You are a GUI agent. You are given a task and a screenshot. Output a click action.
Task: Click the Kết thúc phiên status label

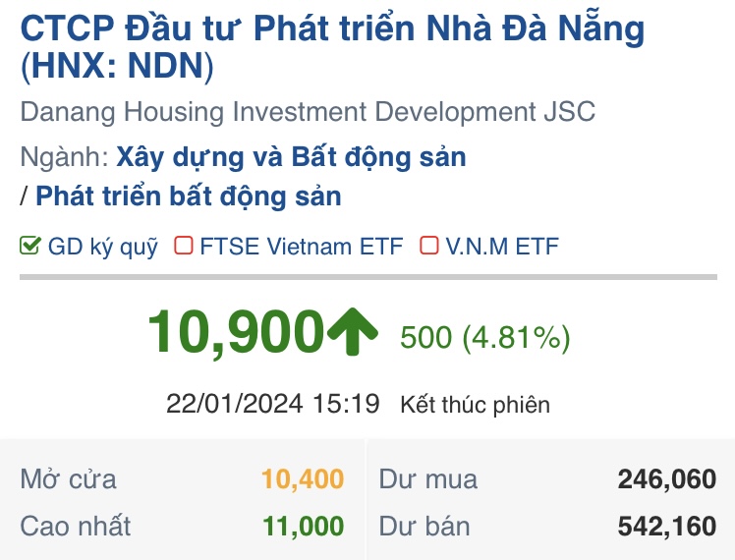pyautogui.click(x=475, y=405)
